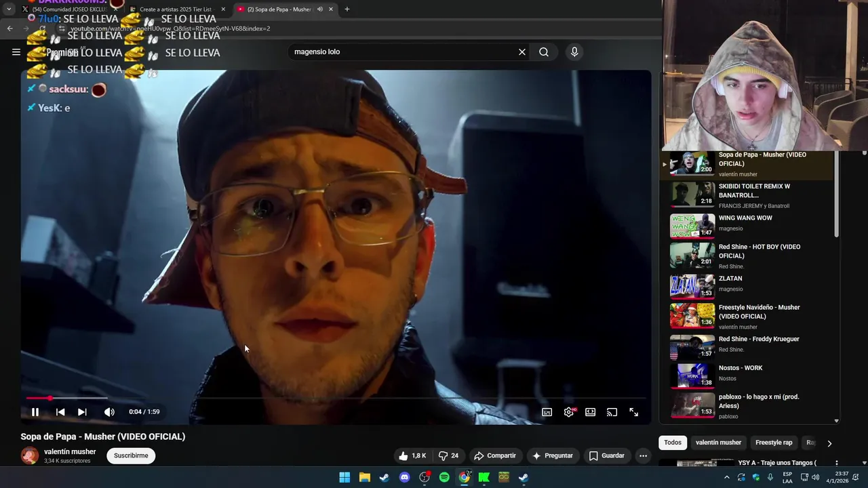Subscribe with the Suscribirme button
The image size is (868, 488).
131,455
